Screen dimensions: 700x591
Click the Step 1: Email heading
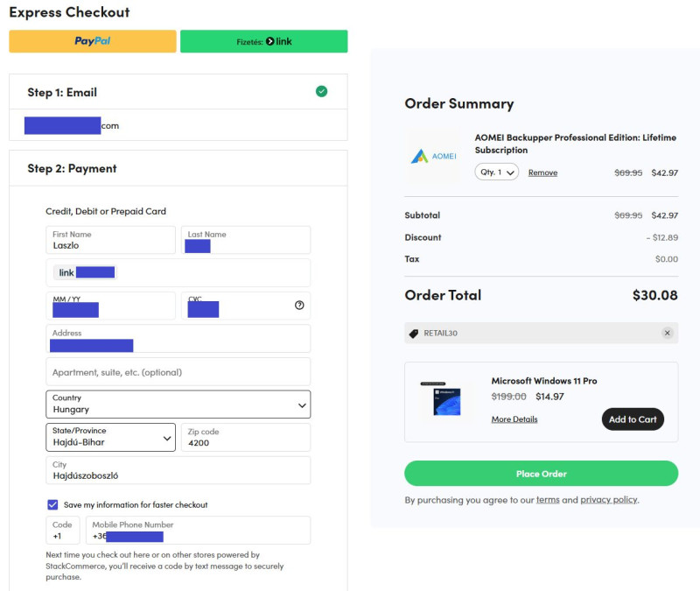point(62,93)
